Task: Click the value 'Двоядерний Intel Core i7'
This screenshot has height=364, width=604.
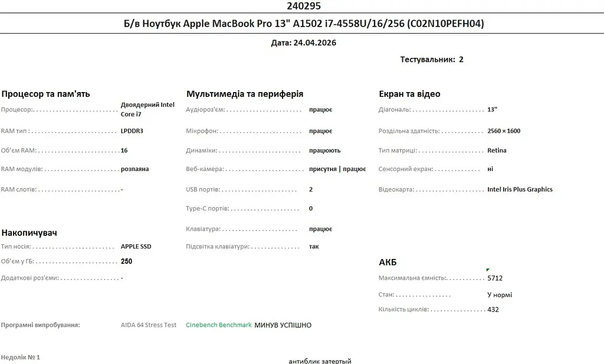Action: tap(147, 109)
